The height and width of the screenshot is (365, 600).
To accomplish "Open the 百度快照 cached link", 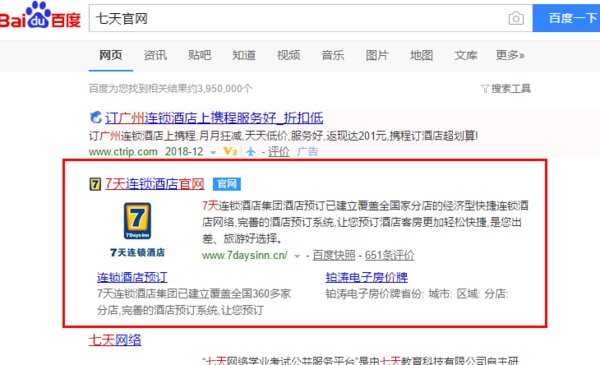I will pos(334,255).
